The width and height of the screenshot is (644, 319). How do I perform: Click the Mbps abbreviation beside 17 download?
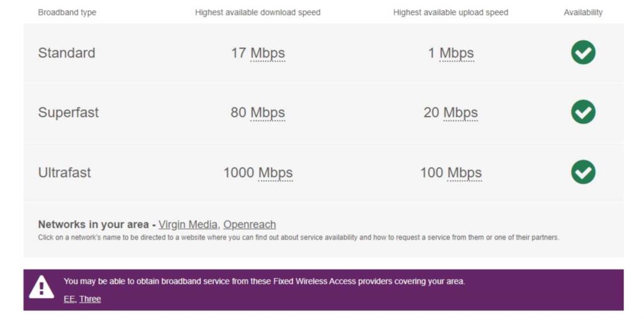[268, 53]
